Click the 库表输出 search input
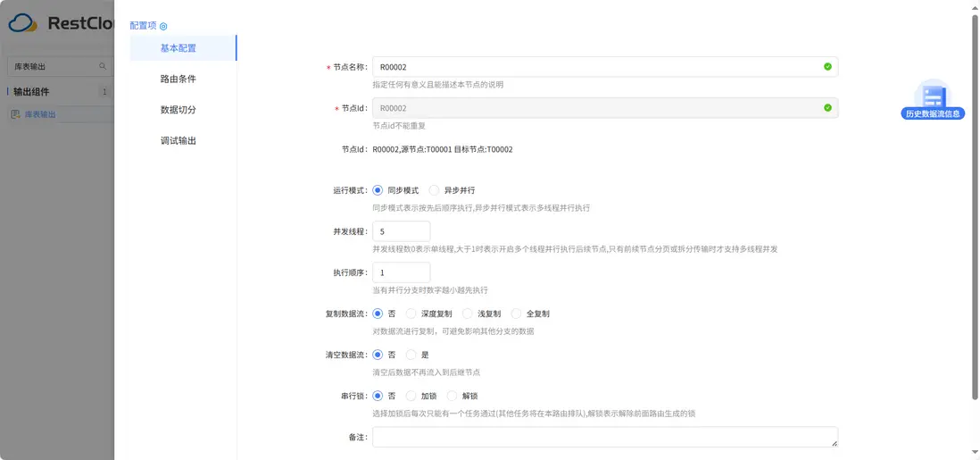This screenshot has height=460, width=980. (54, 66)
